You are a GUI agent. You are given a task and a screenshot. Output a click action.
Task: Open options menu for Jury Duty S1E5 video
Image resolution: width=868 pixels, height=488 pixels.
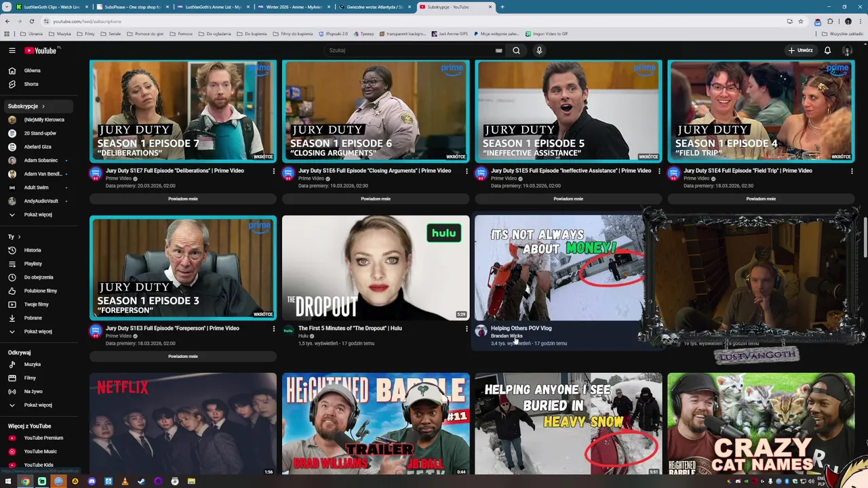pyautogui.click(x=659, y=171)
